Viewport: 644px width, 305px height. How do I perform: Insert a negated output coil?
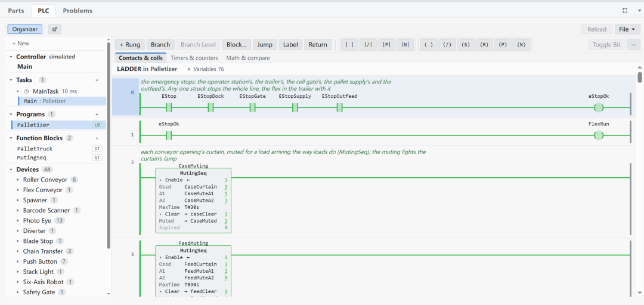(447, 45)
